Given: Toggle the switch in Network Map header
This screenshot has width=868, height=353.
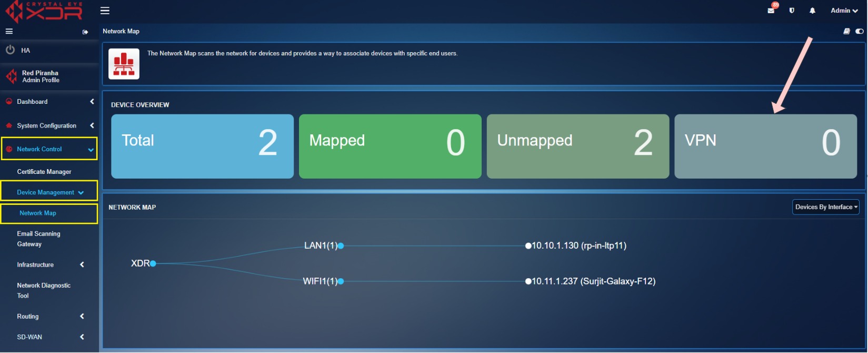Looking at the screenshot, I should click(860, 31).
